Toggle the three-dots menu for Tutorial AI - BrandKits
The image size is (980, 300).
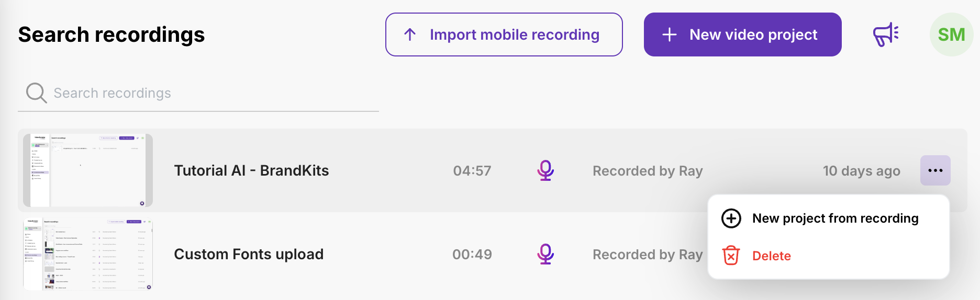pyautogui.click(x=935, y=170)
